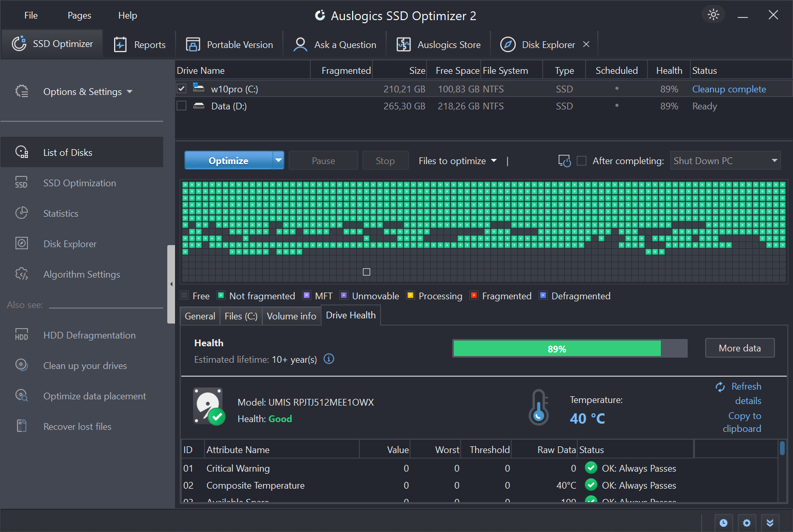Open the gear settings icon at bottom right
The height and width of the screenshot is (532, 793).
[747, 523]
